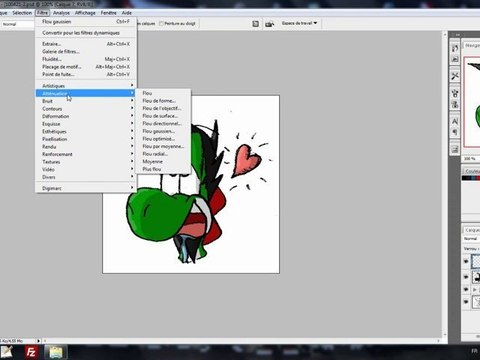Open the status bar info arrow

(x=38, y=341)
